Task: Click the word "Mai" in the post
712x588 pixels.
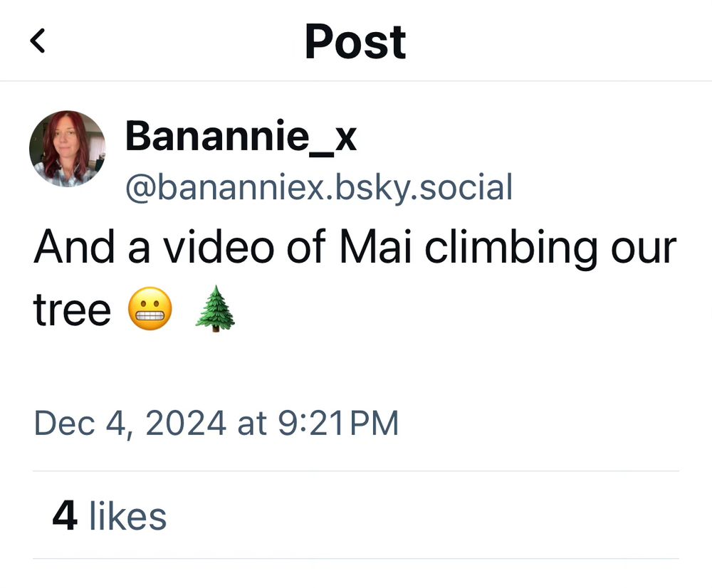Action: [378, 248]
